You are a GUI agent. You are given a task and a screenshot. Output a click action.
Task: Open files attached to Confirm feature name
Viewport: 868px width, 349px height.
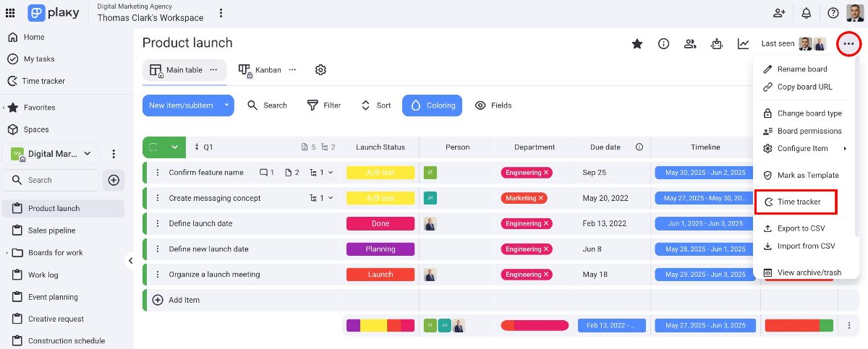pos(292,173)
